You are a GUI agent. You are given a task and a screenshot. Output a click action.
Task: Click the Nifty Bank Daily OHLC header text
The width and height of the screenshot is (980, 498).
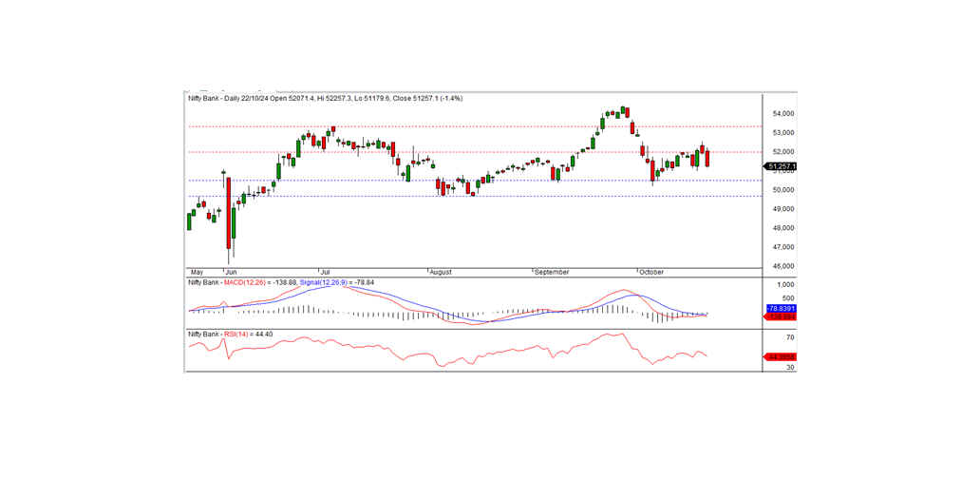325,98
